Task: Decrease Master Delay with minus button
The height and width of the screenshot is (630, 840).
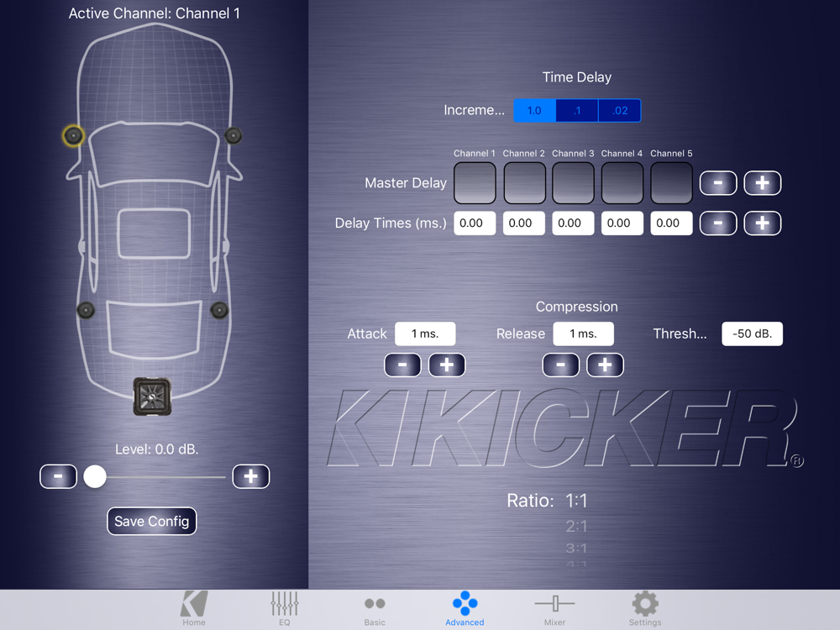Action: point(718,183)
